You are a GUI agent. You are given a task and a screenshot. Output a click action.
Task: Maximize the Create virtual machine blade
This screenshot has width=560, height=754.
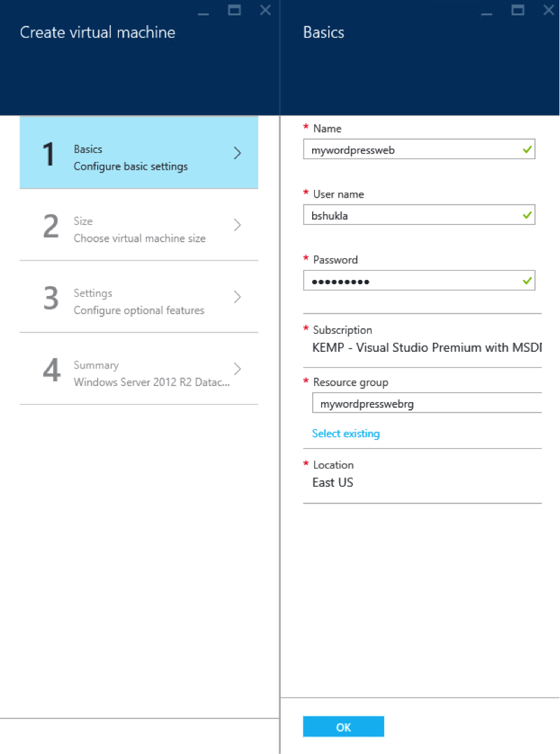click(235, 10)
